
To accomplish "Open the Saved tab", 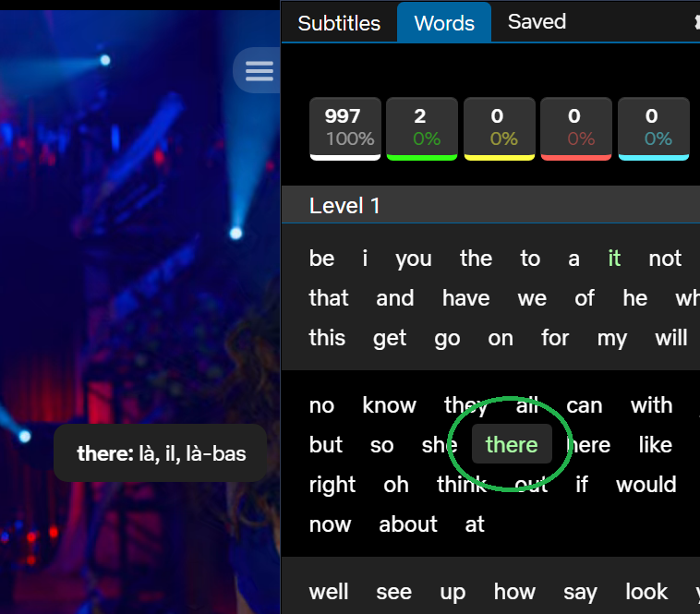I will click(537, 22).
